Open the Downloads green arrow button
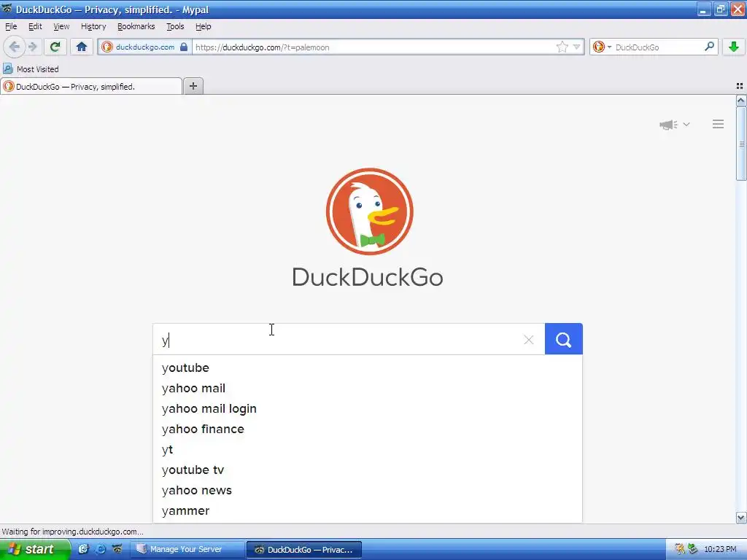The image size is (747, 560). (733, 47)
